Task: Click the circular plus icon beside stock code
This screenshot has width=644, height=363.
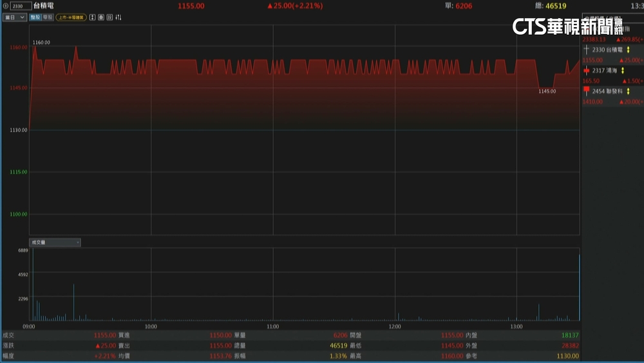Action: tap(6, 6)
